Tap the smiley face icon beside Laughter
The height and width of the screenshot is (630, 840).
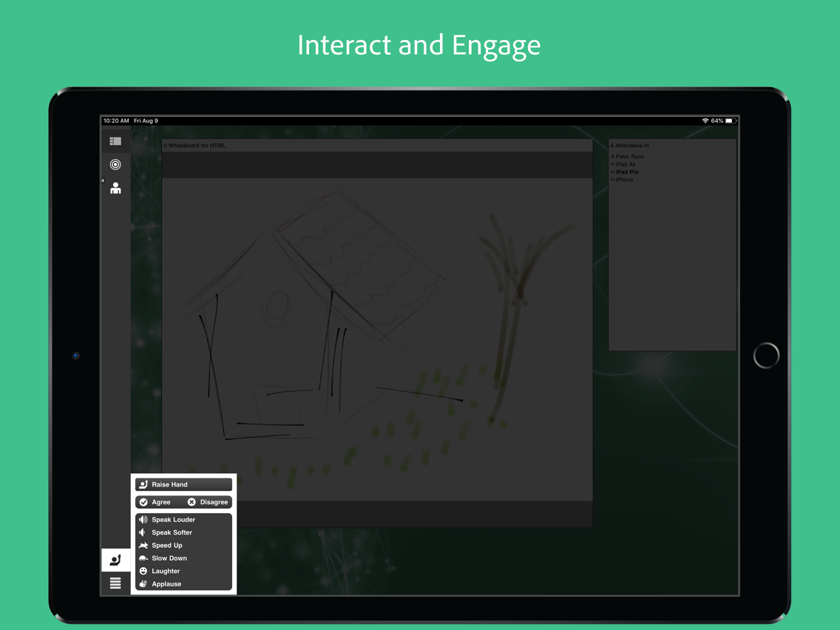point(143,571)
